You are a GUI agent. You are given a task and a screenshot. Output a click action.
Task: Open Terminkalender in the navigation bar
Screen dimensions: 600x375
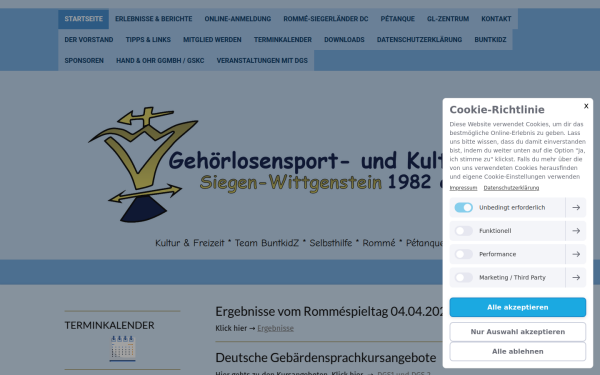point(283,40)
